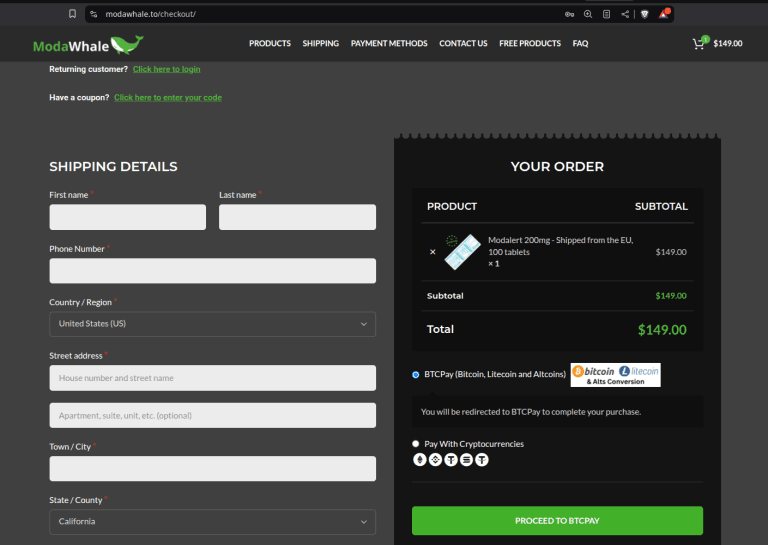This screenshot has width=768, height=545.
Task: Click the Ethereum coin icon
Action: [420, 460]
